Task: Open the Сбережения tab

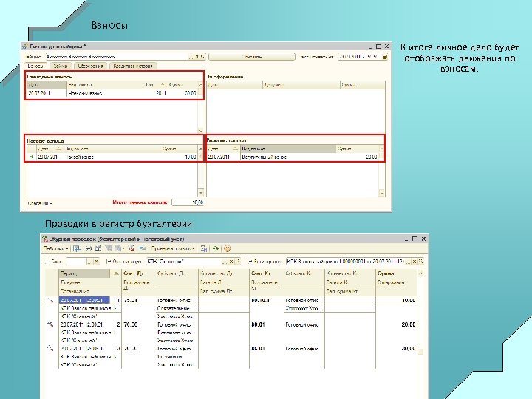Action: tap(90, 66)
